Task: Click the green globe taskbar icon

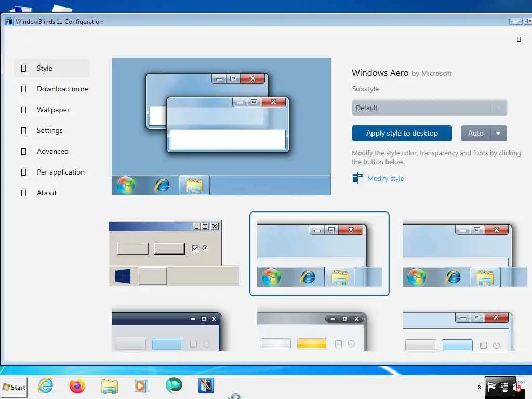Action: tap(174, 386)
